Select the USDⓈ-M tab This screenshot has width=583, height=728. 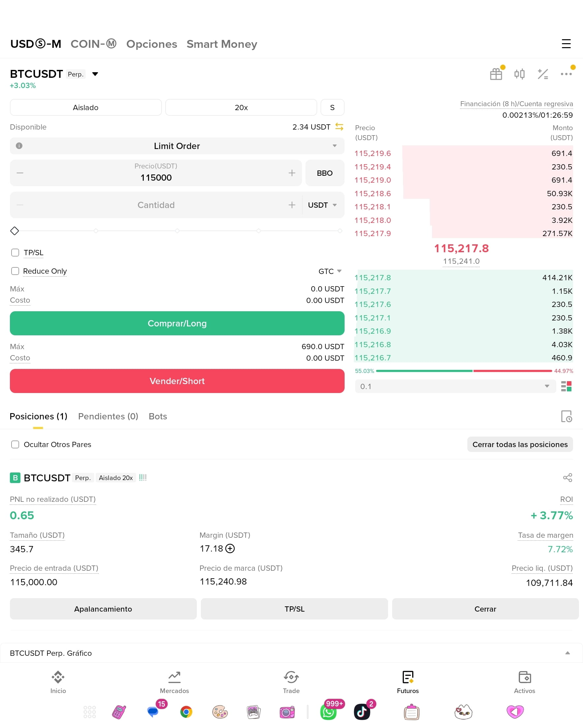tap(36, 44)
